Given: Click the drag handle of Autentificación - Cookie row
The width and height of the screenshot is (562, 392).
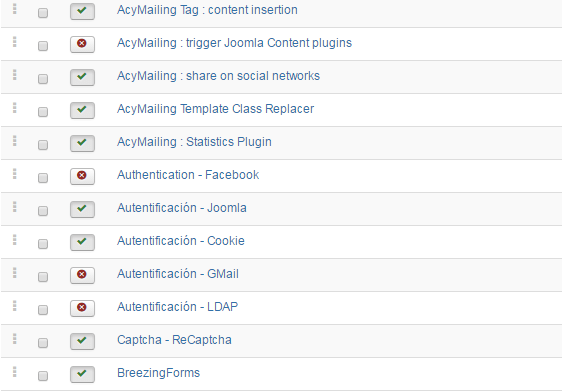Looking at the screenshot, I should coord(15,240).
